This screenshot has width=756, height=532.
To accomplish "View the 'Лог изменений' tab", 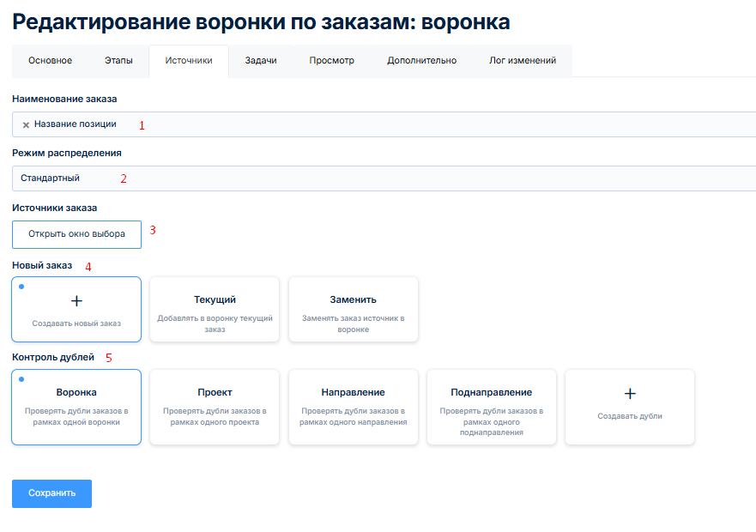I will click(523, 61).
